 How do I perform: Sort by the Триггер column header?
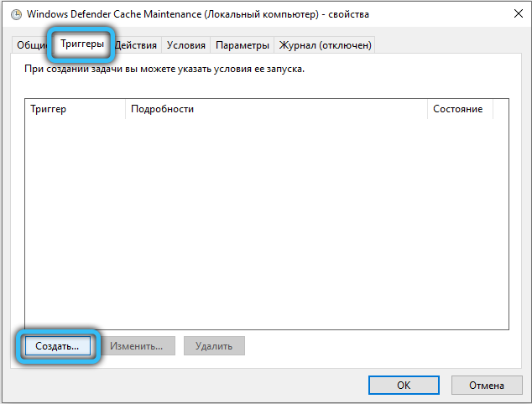click(75, 109)
